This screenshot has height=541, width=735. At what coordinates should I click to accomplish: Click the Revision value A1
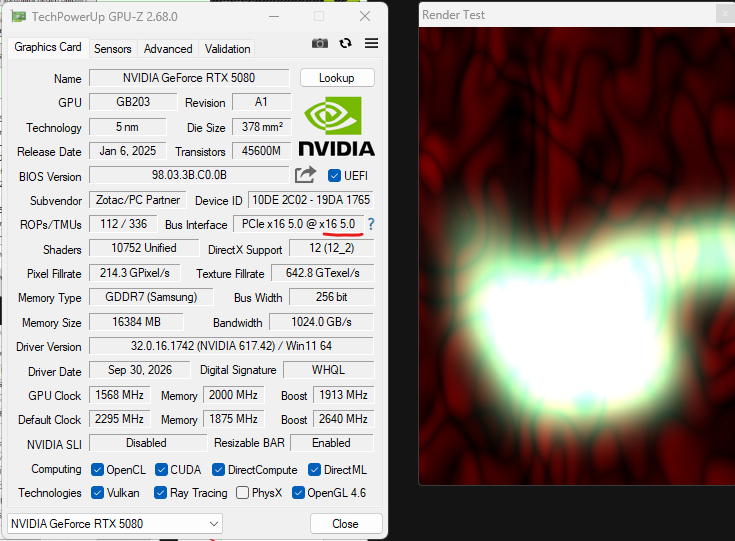pos(262,102)
